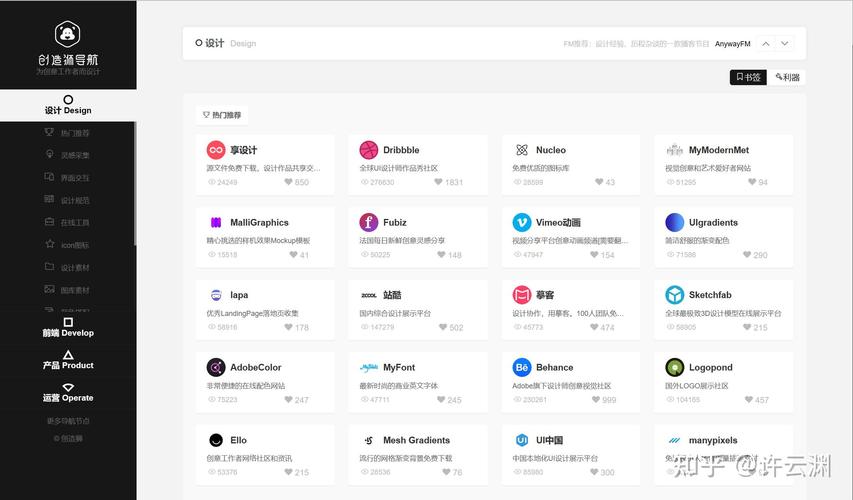
Task: Click the Mesh Gradients icon
Action: tap(369, 440)
